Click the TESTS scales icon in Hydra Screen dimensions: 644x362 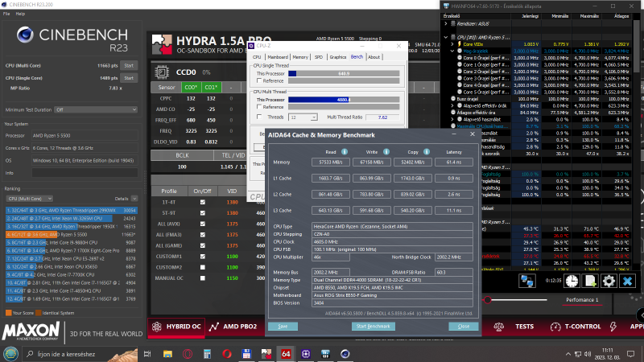click(x=498, y=327)
